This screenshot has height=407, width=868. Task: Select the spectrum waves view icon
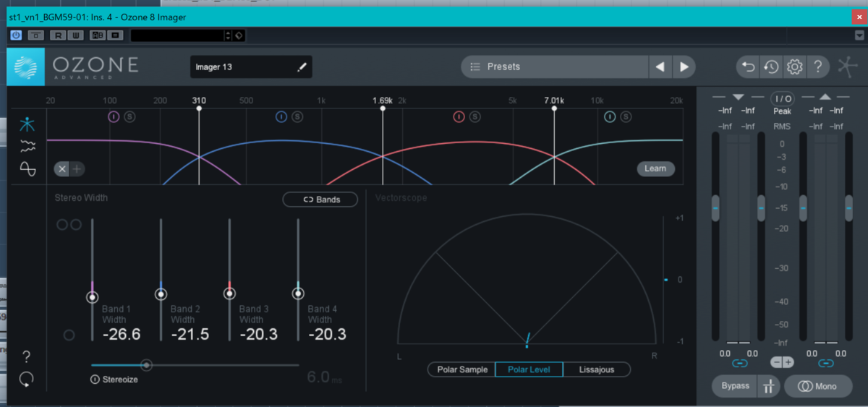pyautogui.click(x=27, y=146)
